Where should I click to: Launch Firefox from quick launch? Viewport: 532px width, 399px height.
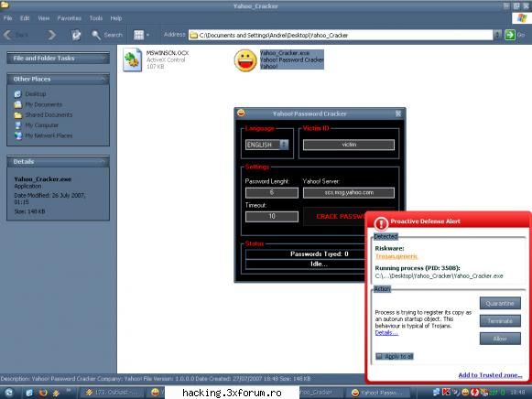click(x=43, y=393)
